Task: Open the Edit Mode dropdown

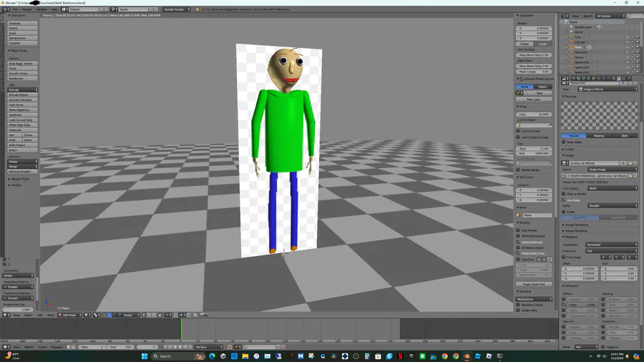Action: click(x=70, y=315)
